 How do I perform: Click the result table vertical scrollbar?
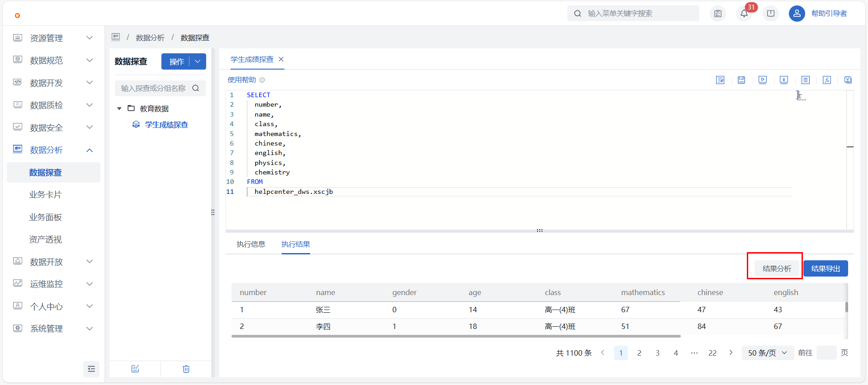847,307
